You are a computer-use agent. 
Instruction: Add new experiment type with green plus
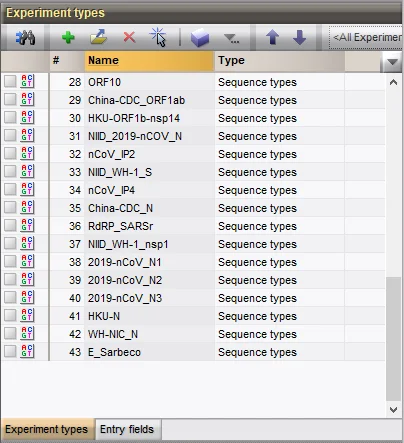(x=68, y=37)
